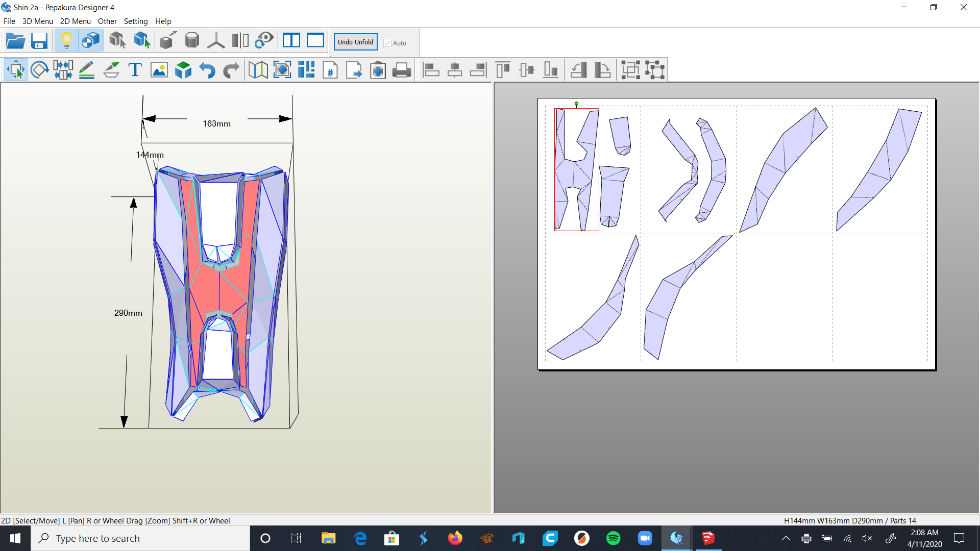
Task: Click the blue-green 3D cube icon
Action: [x=183, y=70]
